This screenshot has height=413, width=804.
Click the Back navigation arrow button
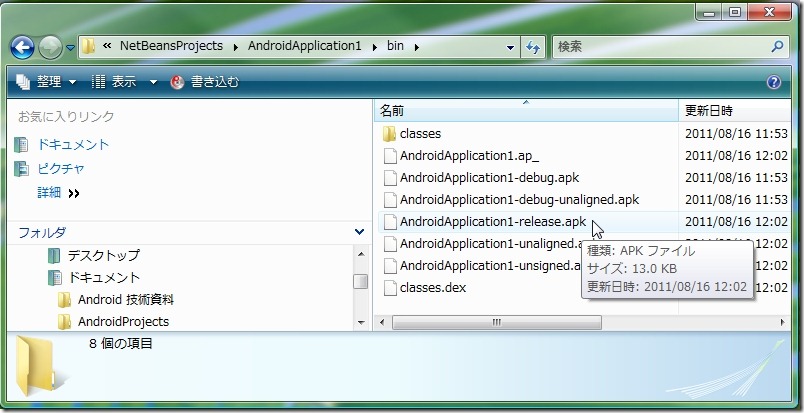[x=24, y=46]
